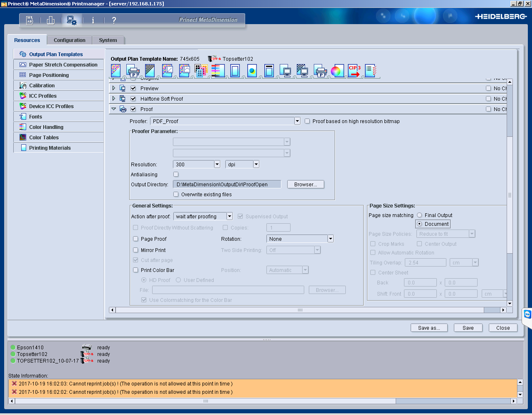Click the Save as... button
The height and width of the screenshot is (415, 532).
pyautogui.click(x=429, y=328)
